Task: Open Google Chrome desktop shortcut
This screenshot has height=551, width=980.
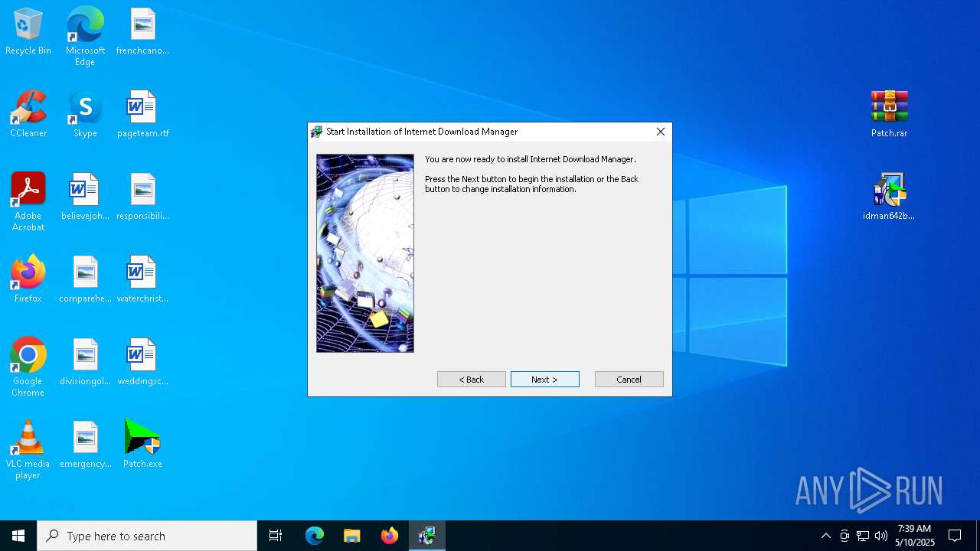Action: point(28,367)
